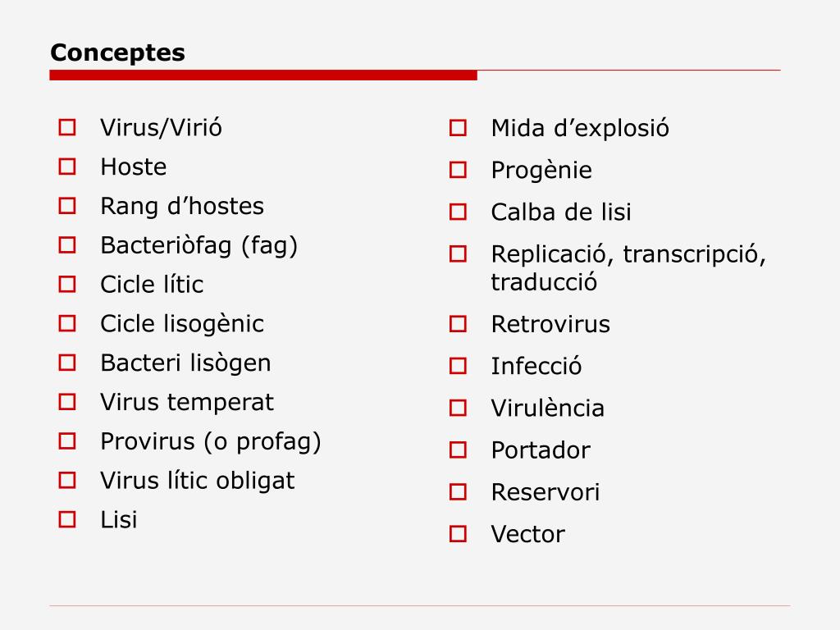Click the Calba de lisi entry

tap(561, 212)
